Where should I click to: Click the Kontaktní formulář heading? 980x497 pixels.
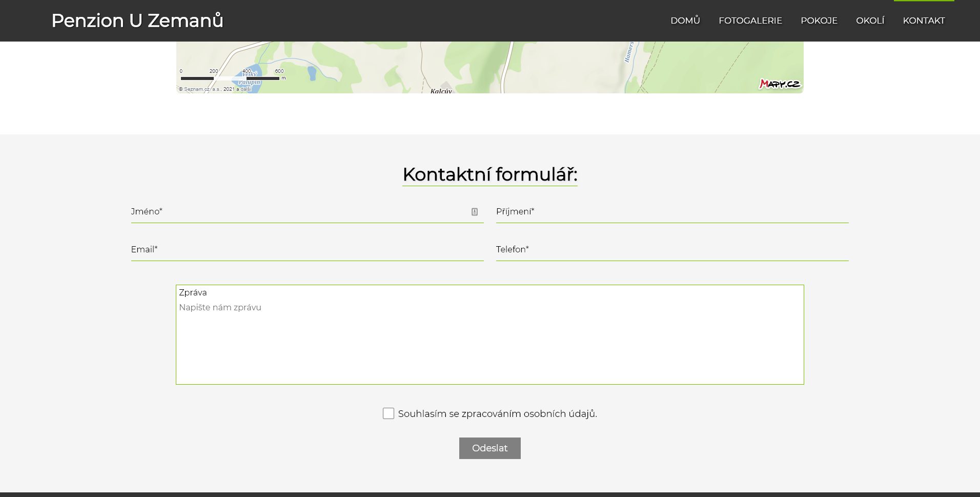(489, 174)
